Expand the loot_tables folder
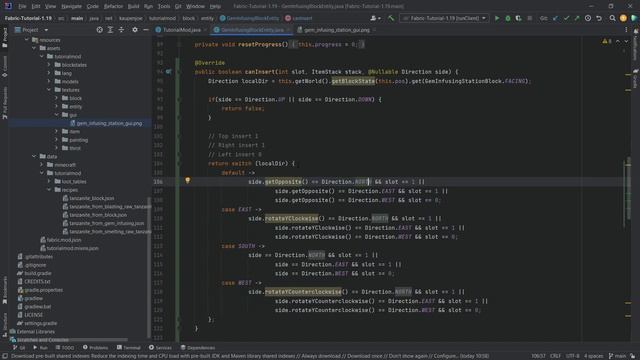The height and width of the screenshot is (360, 640). tap(49, 182)
